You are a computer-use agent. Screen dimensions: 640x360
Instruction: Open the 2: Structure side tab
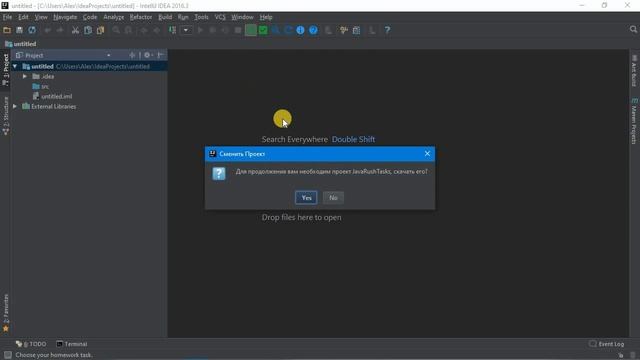click(x=5, y=116)
